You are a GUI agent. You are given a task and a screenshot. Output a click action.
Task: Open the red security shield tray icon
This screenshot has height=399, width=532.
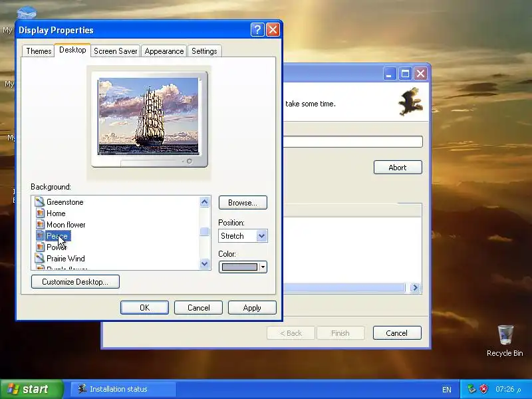pos(484,389)
